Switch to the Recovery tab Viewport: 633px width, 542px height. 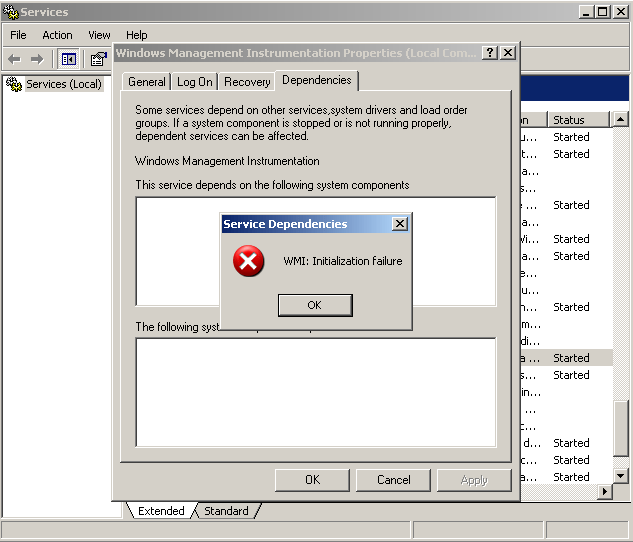pyautogui.click(x=247, y=82)
